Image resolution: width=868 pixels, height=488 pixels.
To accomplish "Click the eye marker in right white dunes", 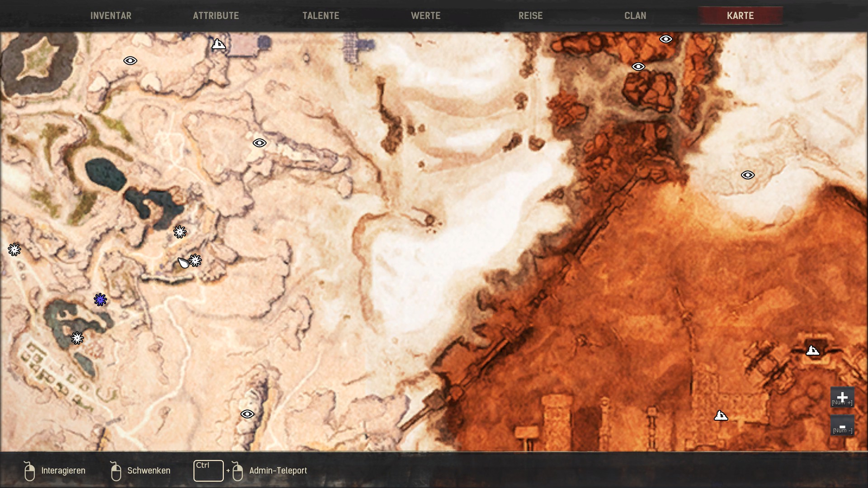I will pos(747,175).
